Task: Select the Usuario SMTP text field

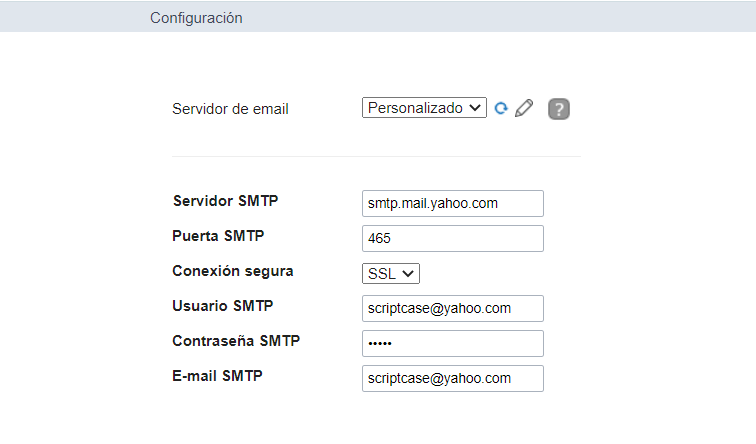Action: pos(453,308)
